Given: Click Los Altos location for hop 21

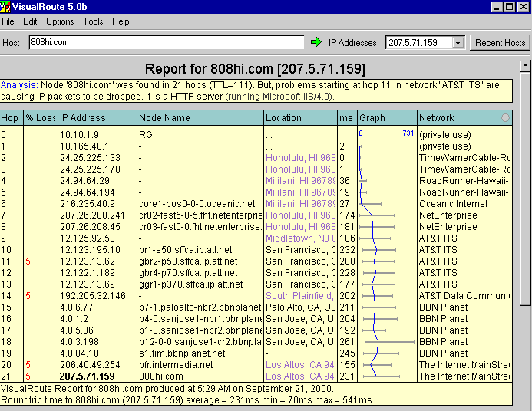Looking at the screenshot, I should pos(300,376).
